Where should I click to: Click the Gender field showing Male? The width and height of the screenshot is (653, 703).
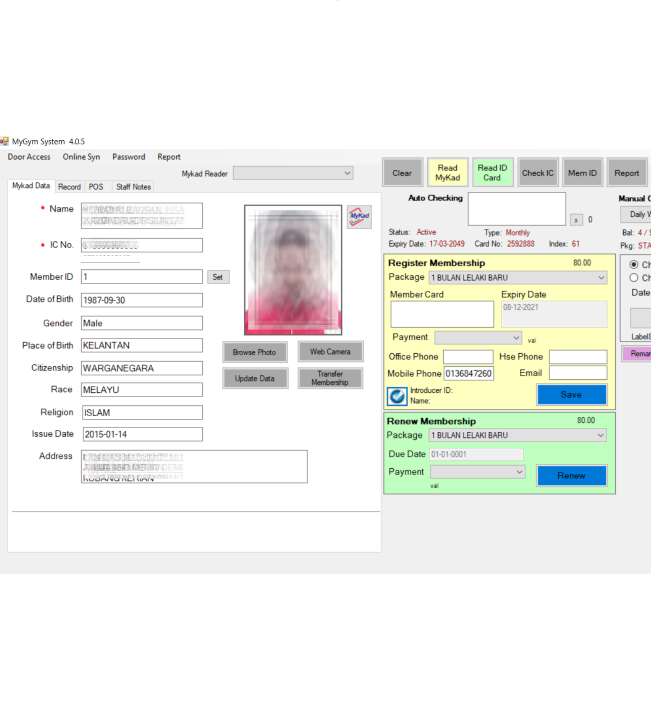[x=142, y=323]
